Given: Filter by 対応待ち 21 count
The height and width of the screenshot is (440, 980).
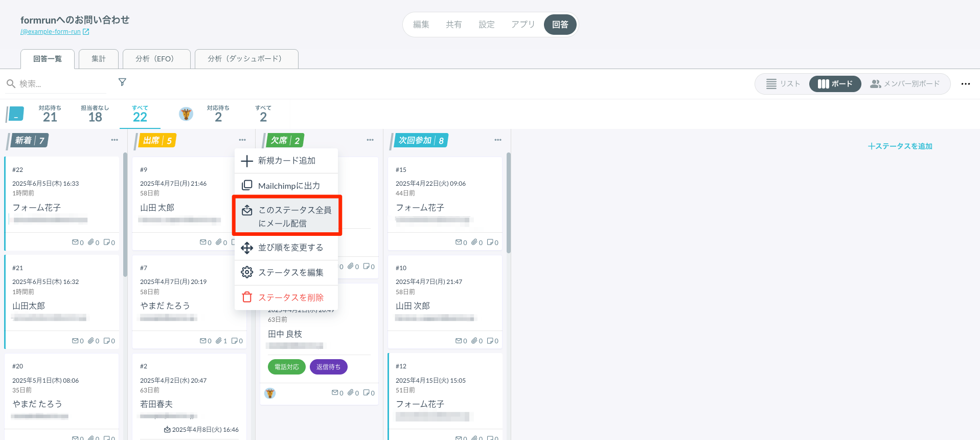Looking at the screenshot, I should (x=50, y=114).
